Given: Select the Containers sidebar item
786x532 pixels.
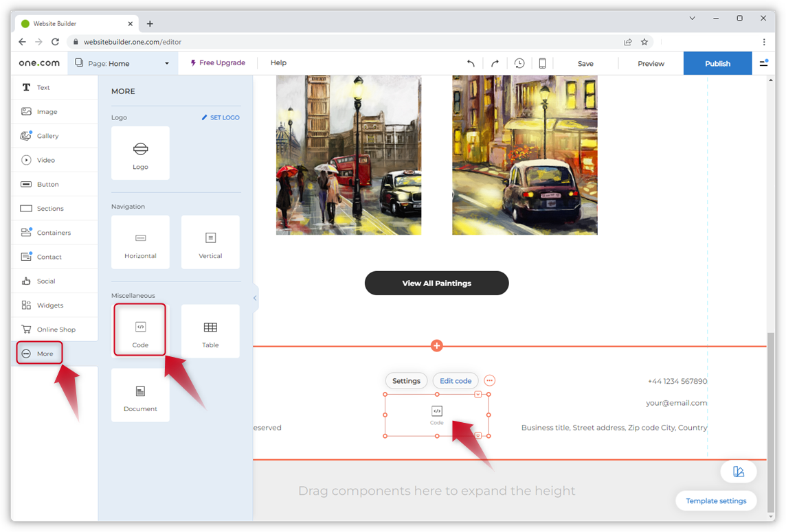Looking at the screenshot, I should 54,233.
